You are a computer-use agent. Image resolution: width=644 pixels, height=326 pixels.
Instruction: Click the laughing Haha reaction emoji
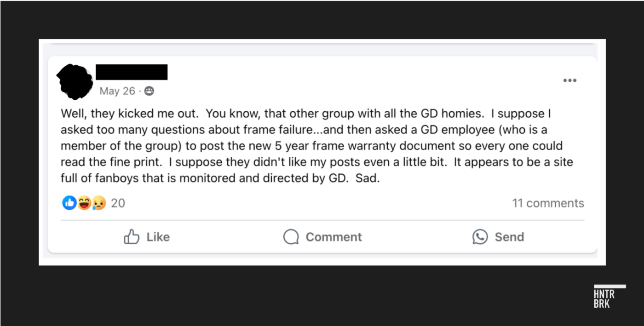pyautogui.click(x=84, y=203)
